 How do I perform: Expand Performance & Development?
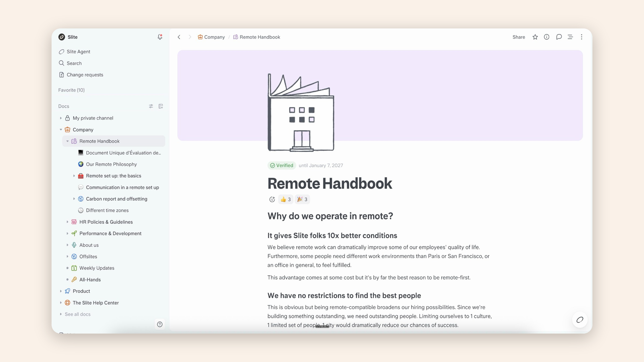(67, 233)
